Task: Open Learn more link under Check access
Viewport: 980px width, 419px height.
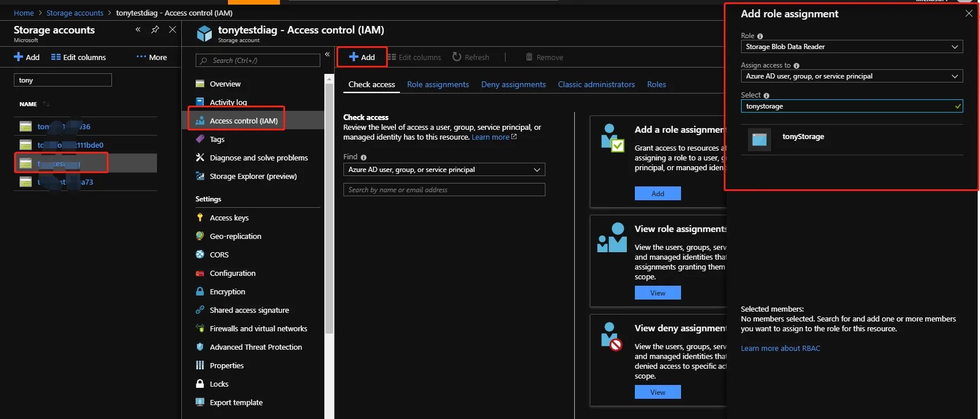Action: pyautogui.click(x=494, y=137)
